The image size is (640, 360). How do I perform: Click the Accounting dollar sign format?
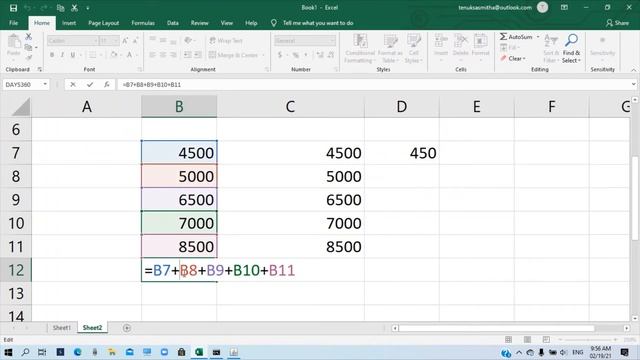[280, 55]
